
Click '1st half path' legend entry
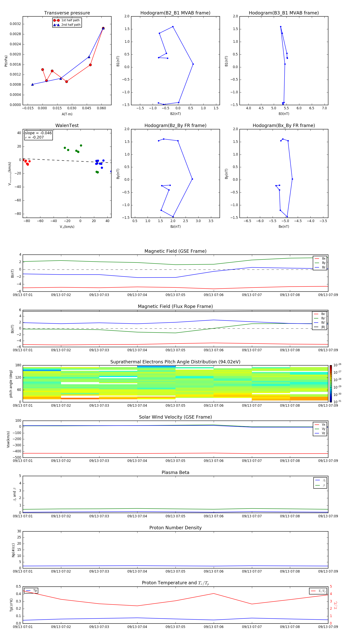[67, 20]
